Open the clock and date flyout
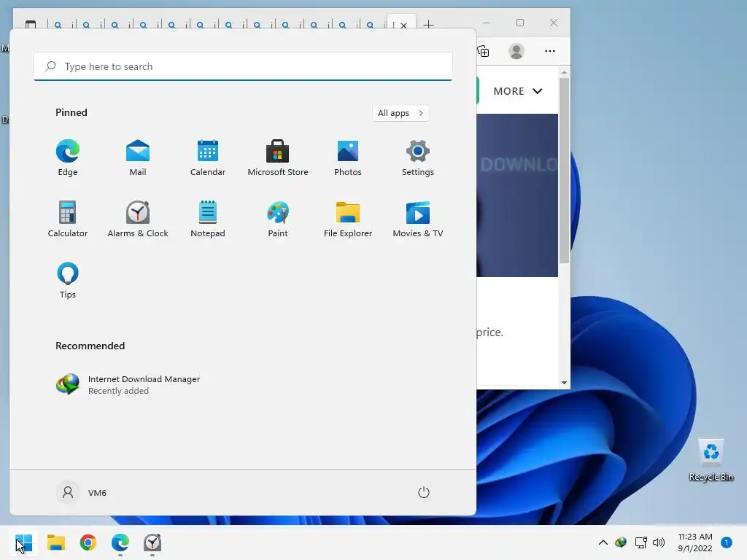 click(x=695, y=542)
